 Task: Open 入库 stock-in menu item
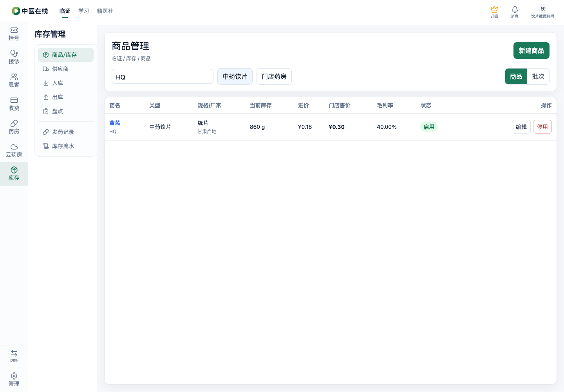click(x=66, y=83)
